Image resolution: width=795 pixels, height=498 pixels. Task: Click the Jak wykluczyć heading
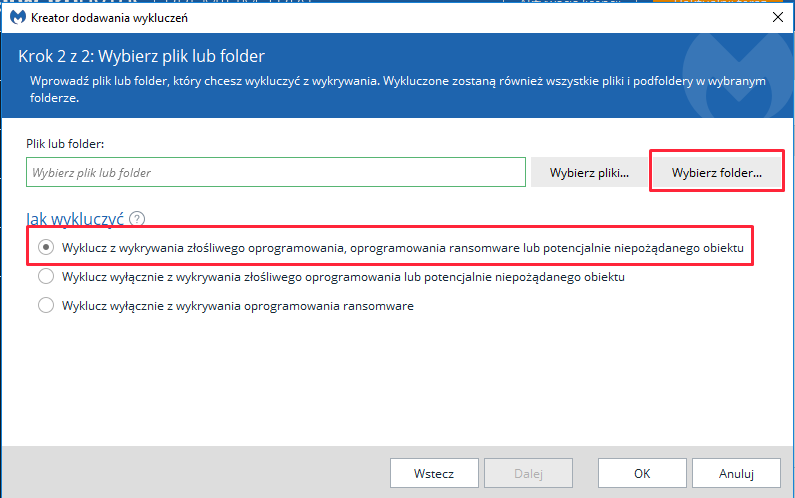click(75, 219)
